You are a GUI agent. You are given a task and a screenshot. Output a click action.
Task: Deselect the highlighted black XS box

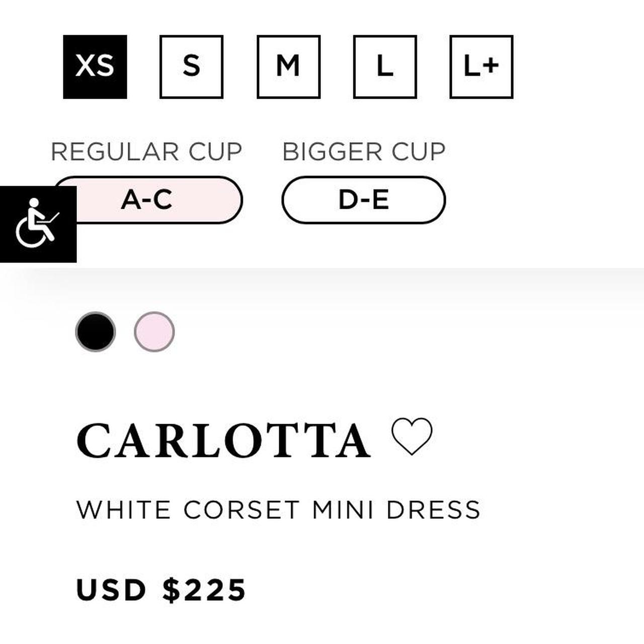(x=95, y=66)
